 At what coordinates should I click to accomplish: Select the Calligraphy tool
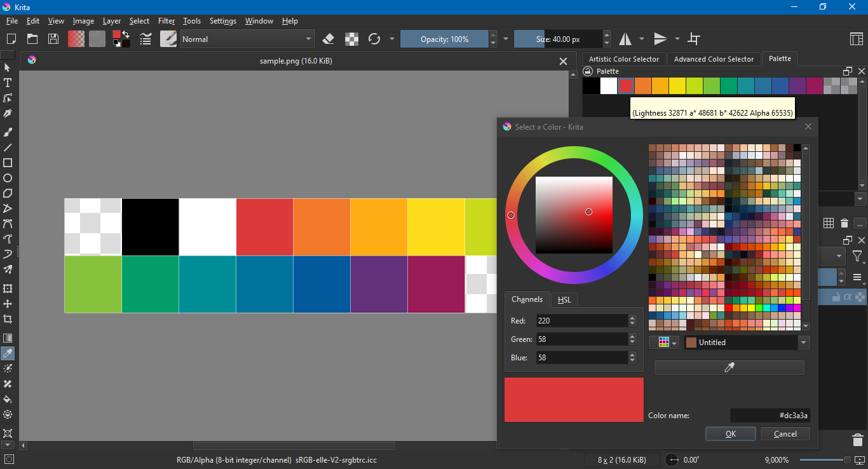pyautogui.click(x=8, y=113)
